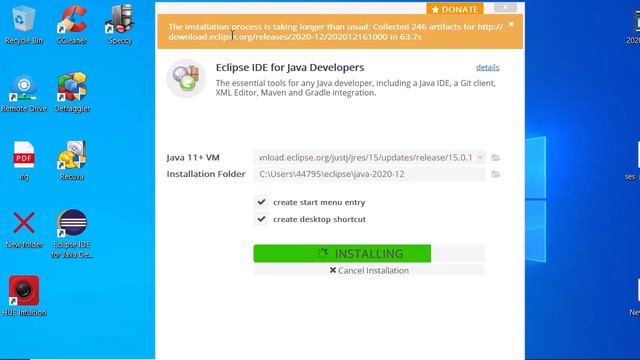Click the Java 11+ VM label
The width and height of the screenshot is (640, 360).
point(193,158)
